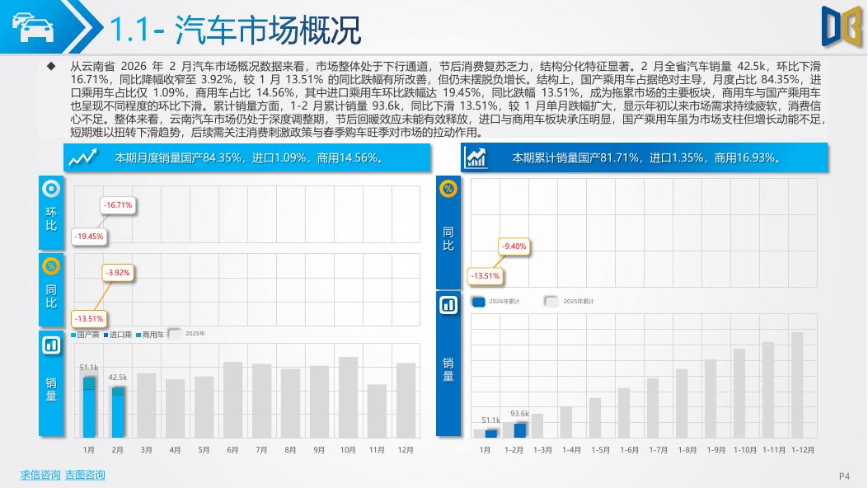The image size is (868, 488).
Task: Click the line trend icon beside 本期月度销量
Action: 82,157
